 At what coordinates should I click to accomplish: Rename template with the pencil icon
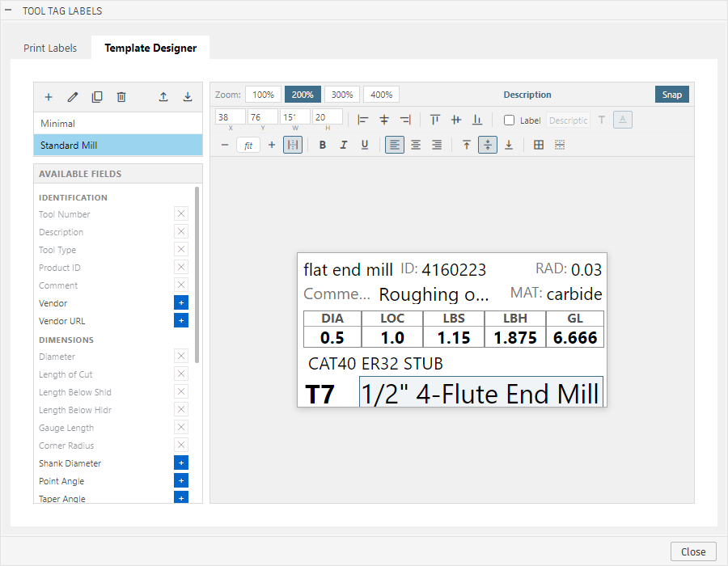point(73,97)
